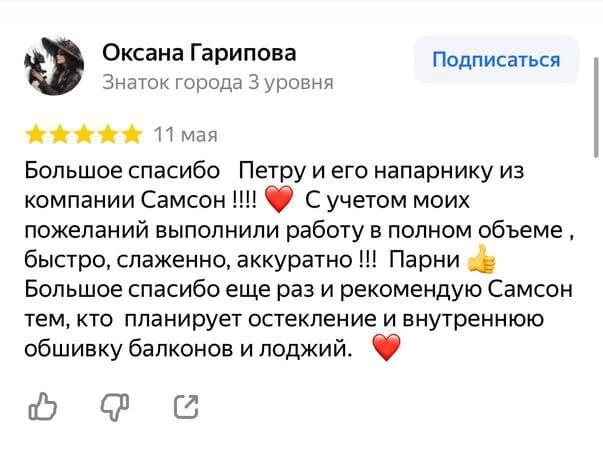603x459 pixels.
Task: Click the red heart emoji after Самсон !!!!
Action: click(279, 199)
